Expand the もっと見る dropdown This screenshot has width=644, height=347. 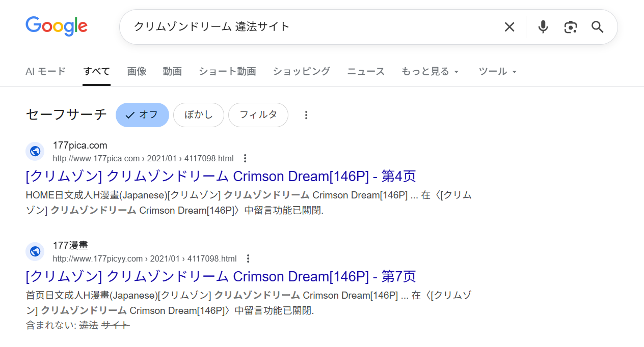tap(430, 71)
